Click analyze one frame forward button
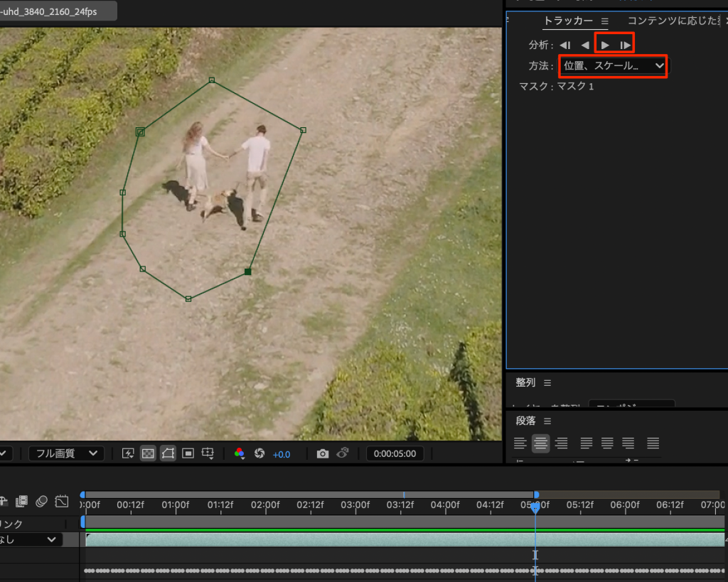The height and width of the screenshot is (582, 728). pos(626,45)
